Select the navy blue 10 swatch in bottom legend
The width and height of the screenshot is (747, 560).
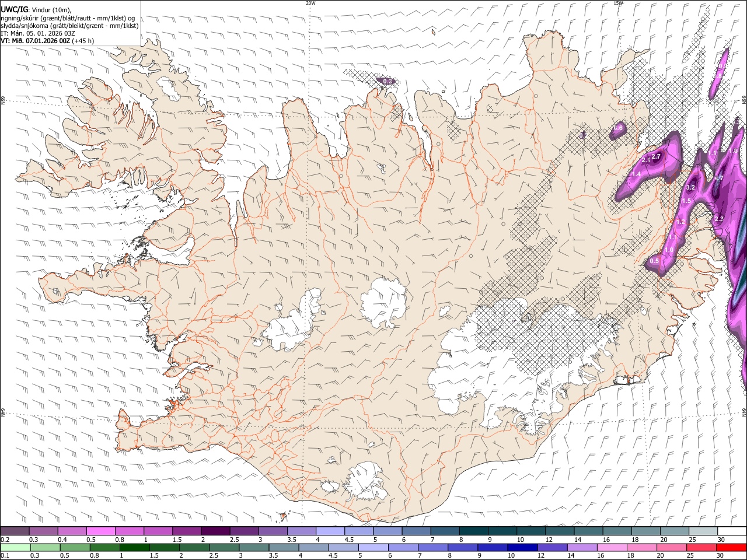pyautogui.click(x=522, y=547)
